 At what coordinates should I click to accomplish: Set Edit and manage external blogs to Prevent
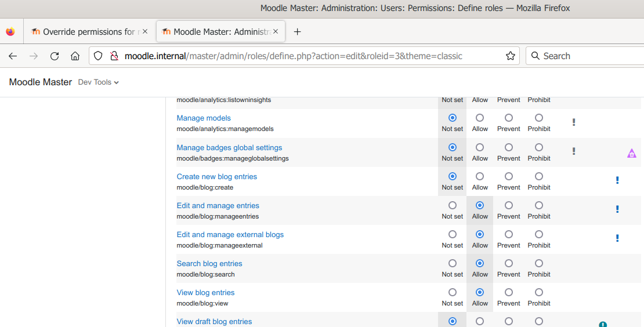click(508, 234)
